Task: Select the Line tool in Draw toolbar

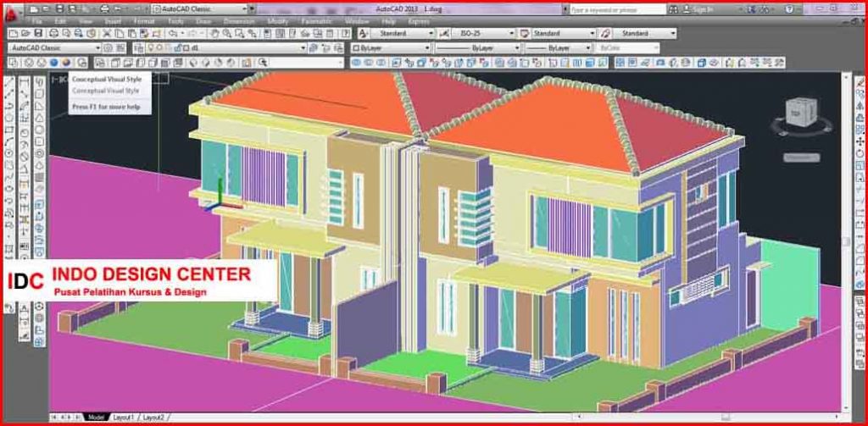Action: [x=8, y=83]
